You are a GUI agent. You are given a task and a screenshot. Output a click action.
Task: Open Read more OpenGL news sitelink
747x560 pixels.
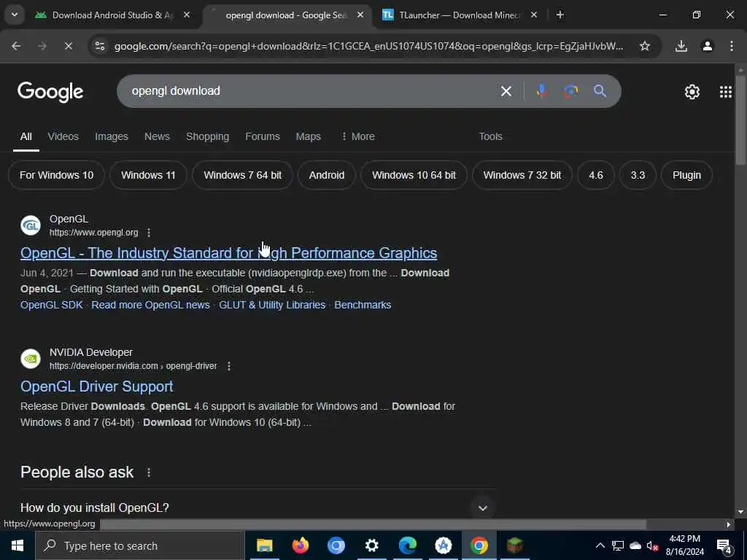pos(150,305)
